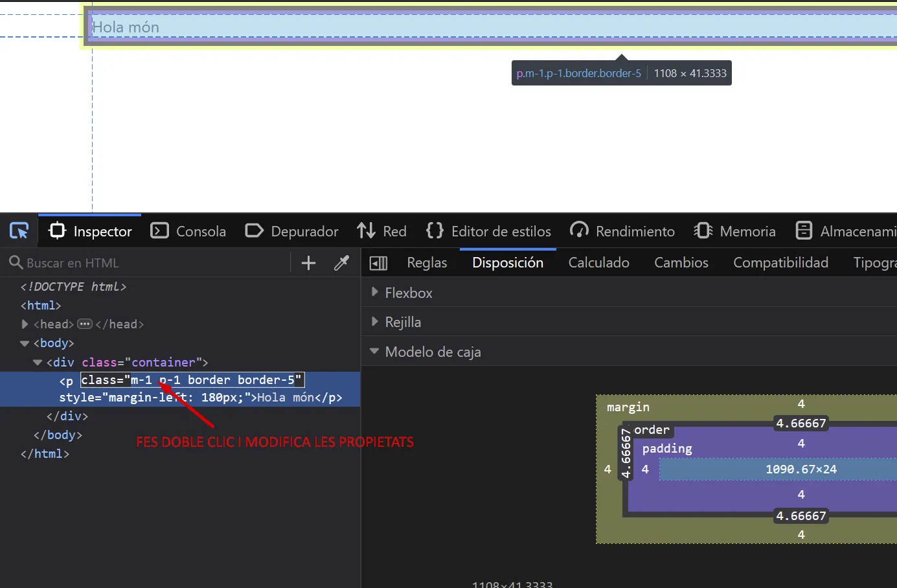Toggle the three-pane inspector sidebar icon
The width and height of the screenshot is (897, 588).
pos(378,263)
